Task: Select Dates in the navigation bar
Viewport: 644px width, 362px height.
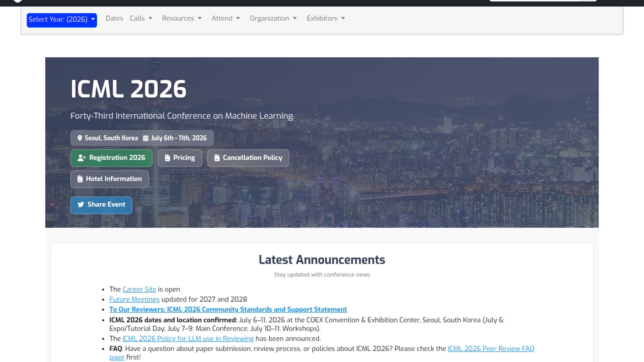Action: tap(114, 18)
